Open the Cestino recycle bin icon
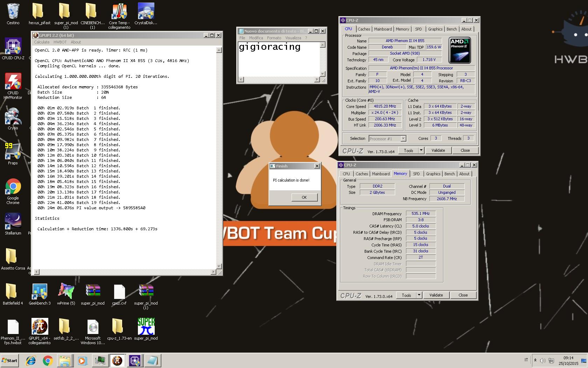The image size is (588, 368). (x=13, y=14)
